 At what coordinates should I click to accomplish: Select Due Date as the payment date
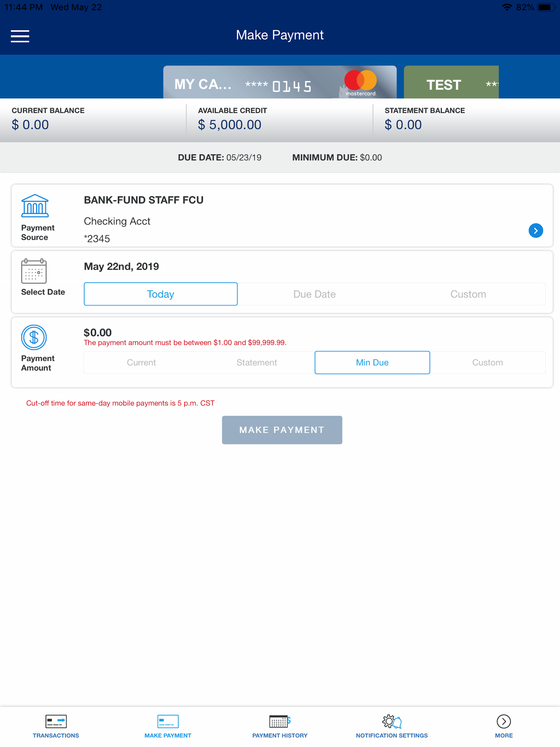pos(314,294)
